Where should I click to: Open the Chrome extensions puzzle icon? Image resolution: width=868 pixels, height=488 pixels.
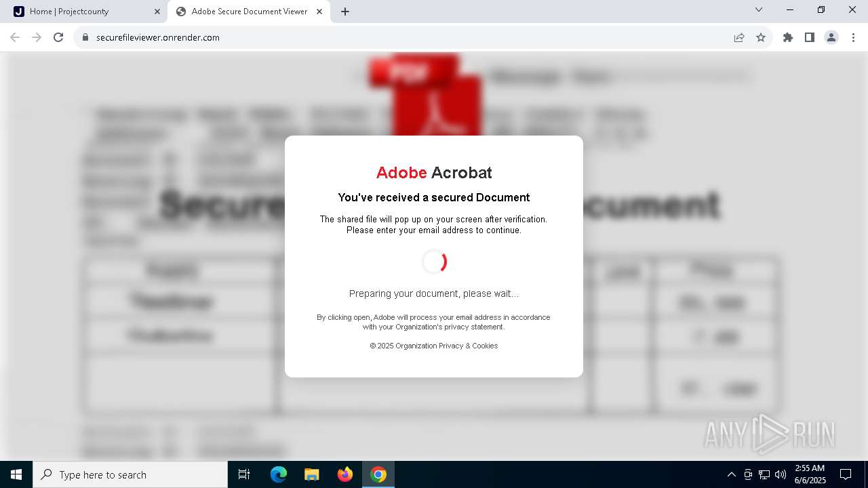[788, 37]
